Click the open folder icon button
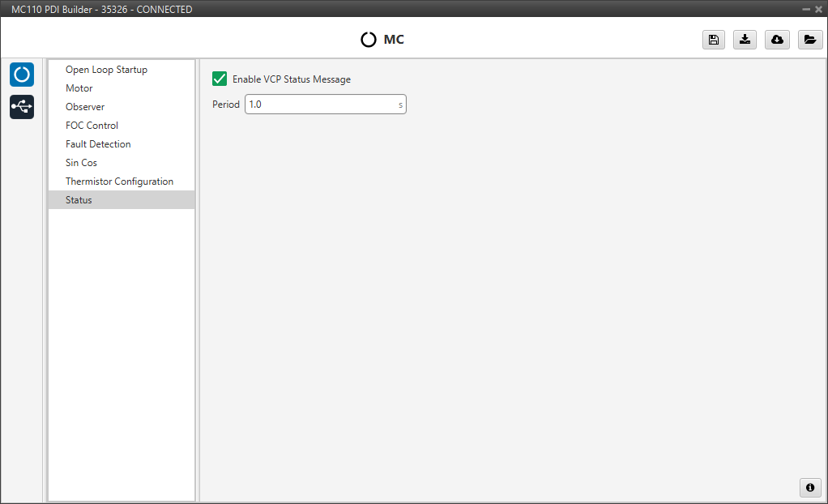Screen dimensions: 828x504 click(809, 40)
